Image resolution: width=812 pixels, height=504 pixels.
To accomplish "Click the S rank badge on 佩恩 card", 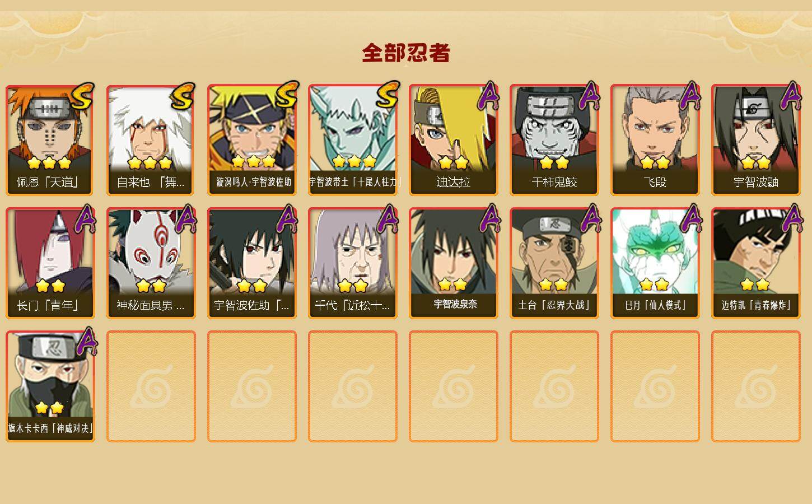I will 83,96.
